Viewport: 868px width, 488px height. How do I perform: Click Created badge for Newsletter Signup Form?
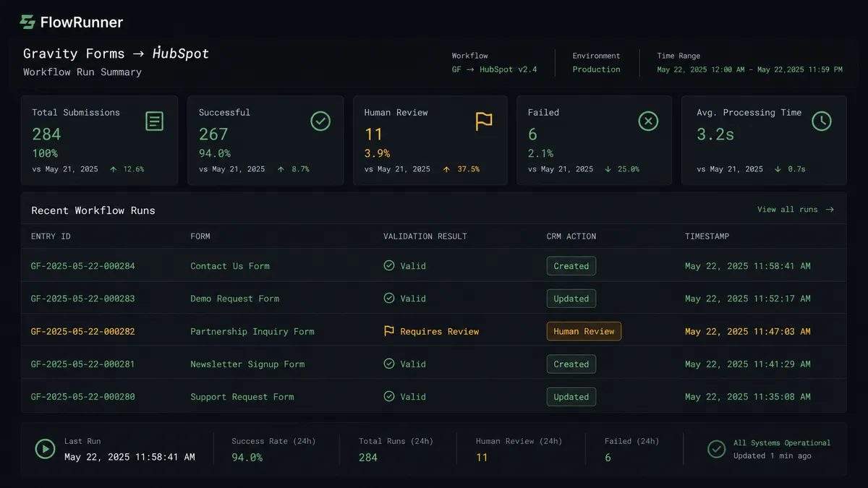pos(571,364)
